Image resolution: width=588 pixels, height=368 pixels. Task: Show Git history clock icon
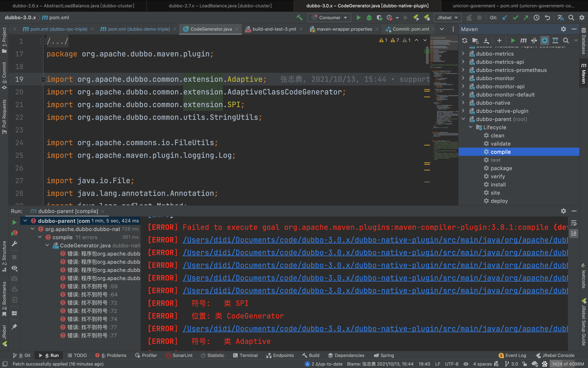pyautogui.click(x=537, y=18)
